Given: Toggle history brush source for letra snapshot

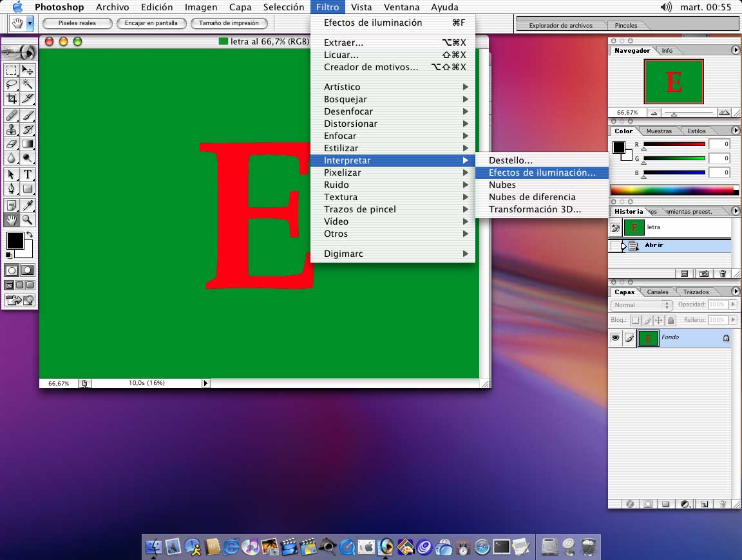Looking at the screenshot, I should click(x=616, y=227).
